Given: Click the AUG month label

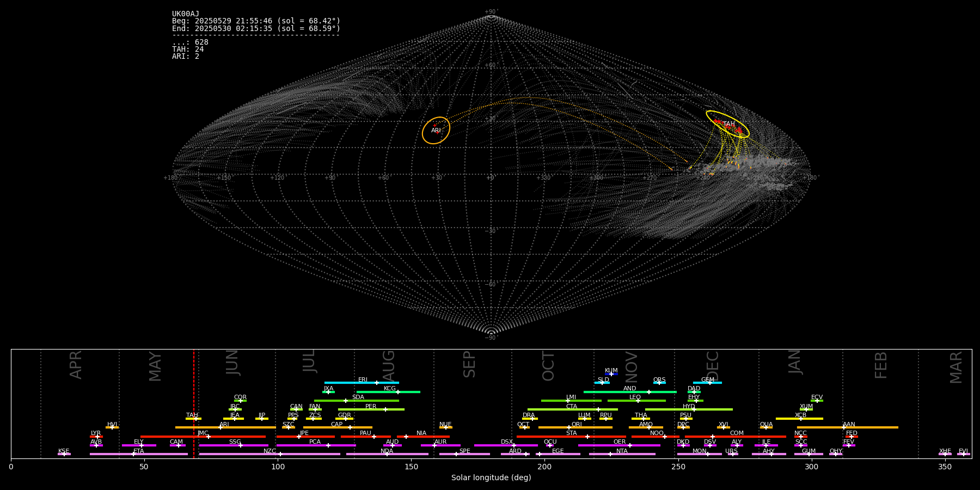Looking at the screenshot, I should [x=389, y=366].
